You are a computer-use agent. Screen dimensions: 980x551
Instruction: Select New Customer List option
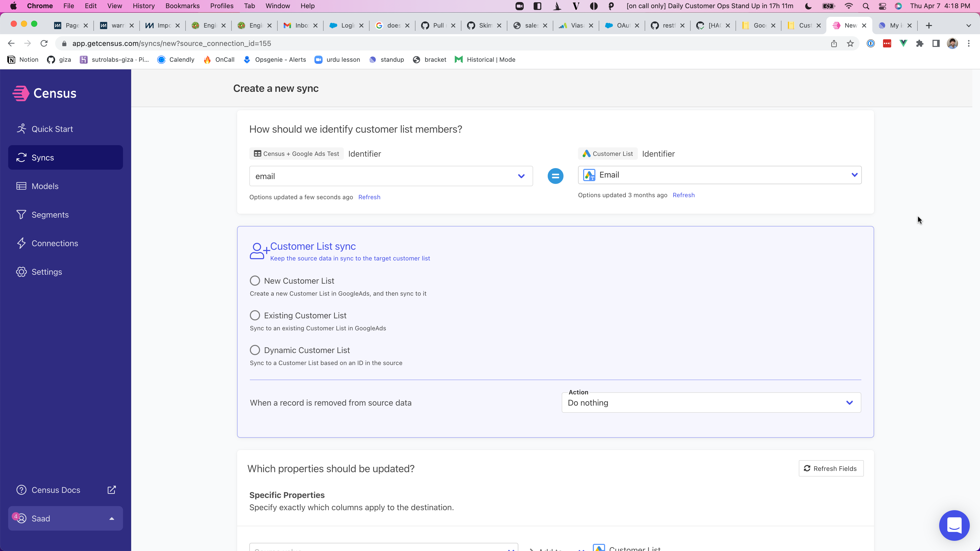click(255, 281)
